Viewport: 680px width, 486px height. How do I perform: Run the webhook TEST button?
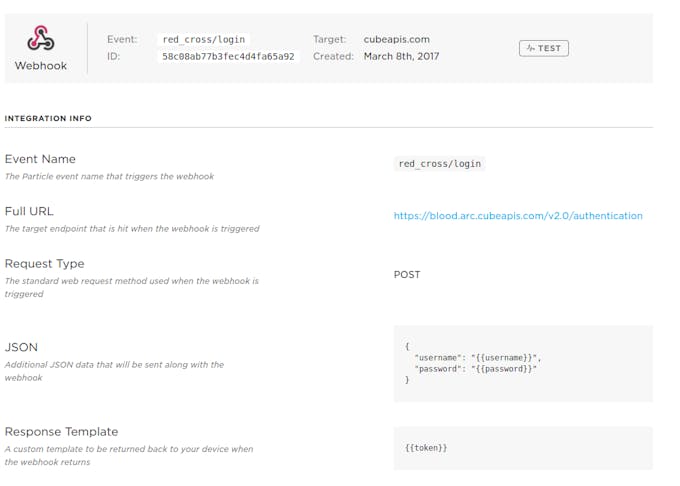pos(544,48)
